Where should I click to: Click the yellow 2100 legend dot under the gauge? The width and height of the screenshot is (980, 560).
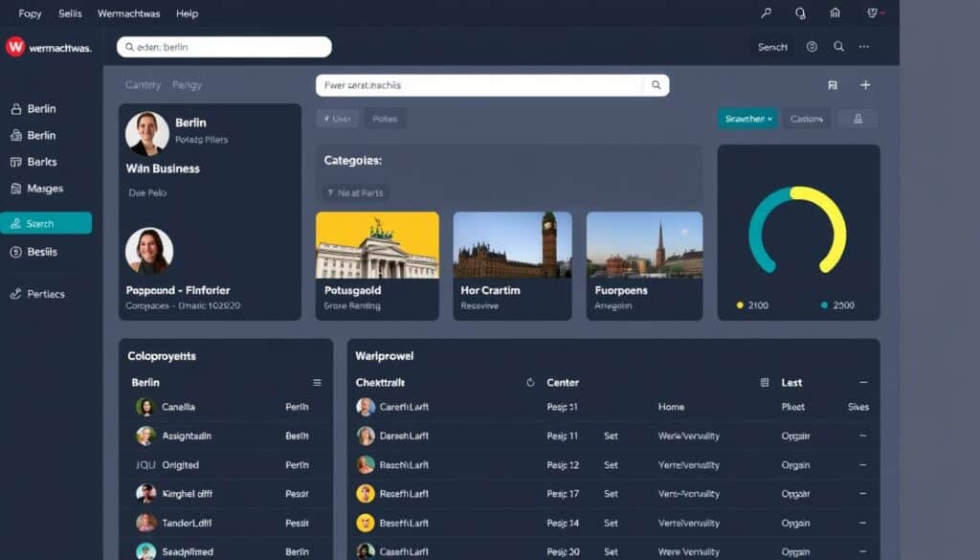(739, 304)
